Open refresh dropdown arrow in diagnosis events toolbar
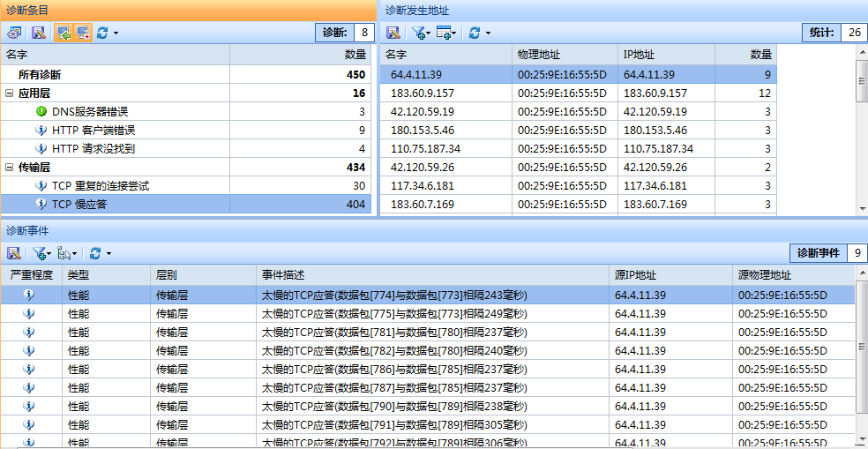 [x=108, y=253]
